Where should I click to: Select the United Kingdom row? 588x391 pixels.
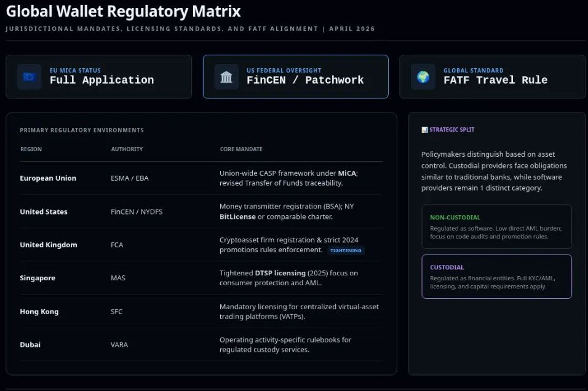point(201,245)
